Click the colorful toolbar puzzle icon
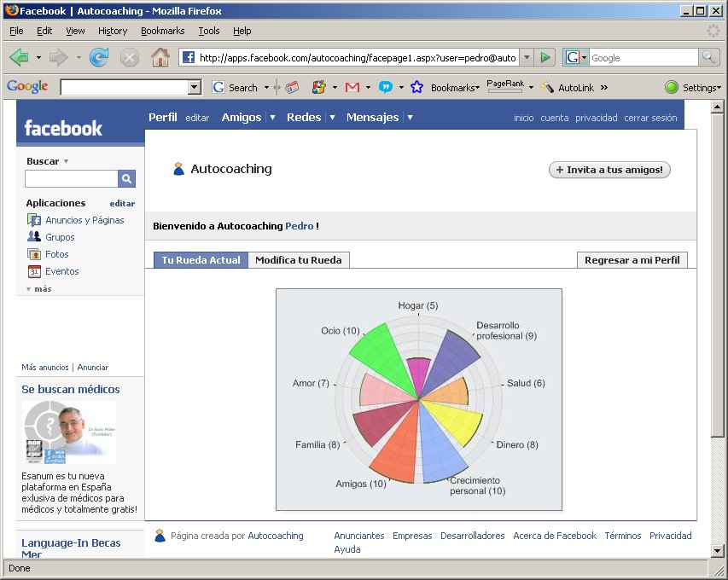Screen dimensions: 728x580 (x=319, y=87)
